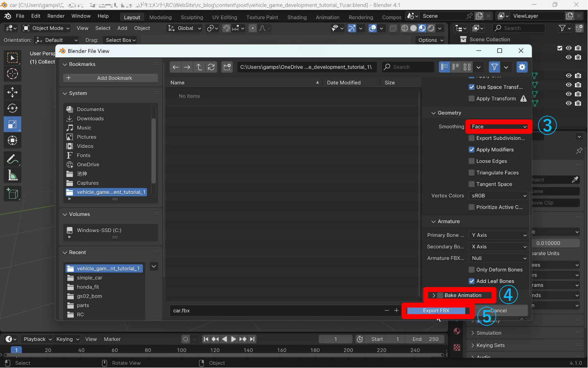588x368 pixels.
Task: Enable the Only Deform Bones checkbox
Action: [472, 270]
